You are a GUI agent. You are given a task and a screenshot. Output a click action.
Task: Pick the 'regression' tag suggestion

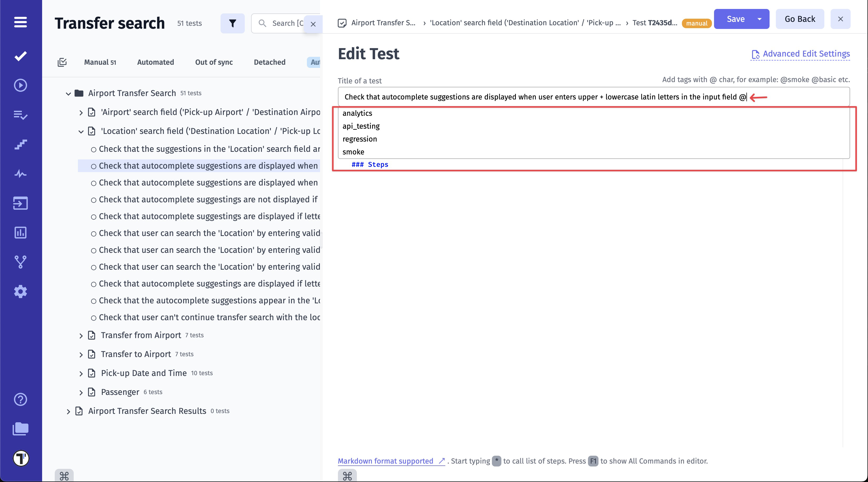tap(360, 139)
